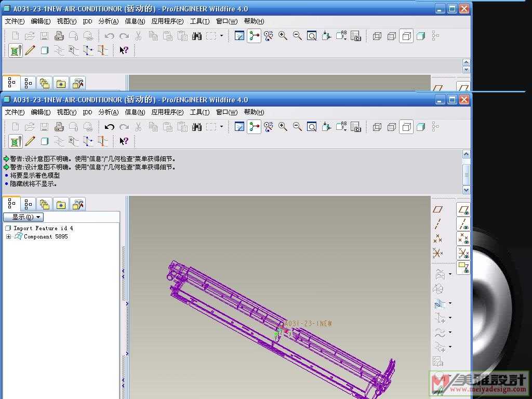Expand the Component 5895 tree node
532x399 pixels.
8,237
